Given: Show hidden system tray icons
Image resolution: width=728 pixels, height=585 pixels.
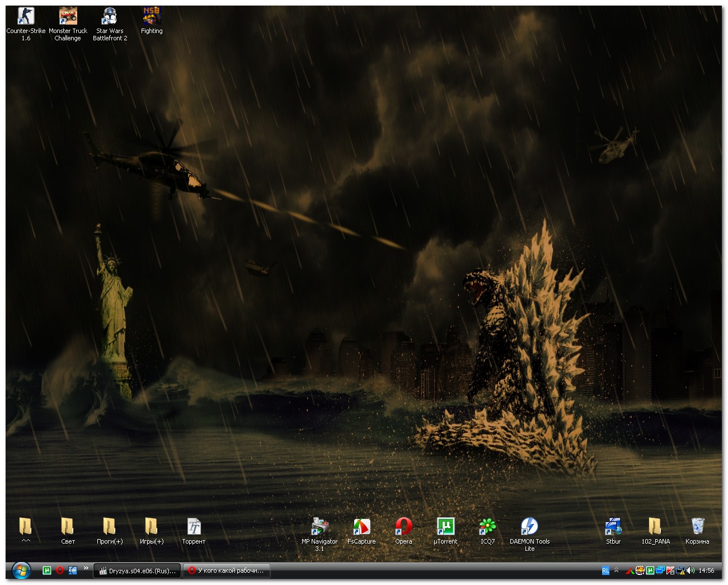Looking at the screenshot, I should tap(617, 570).
